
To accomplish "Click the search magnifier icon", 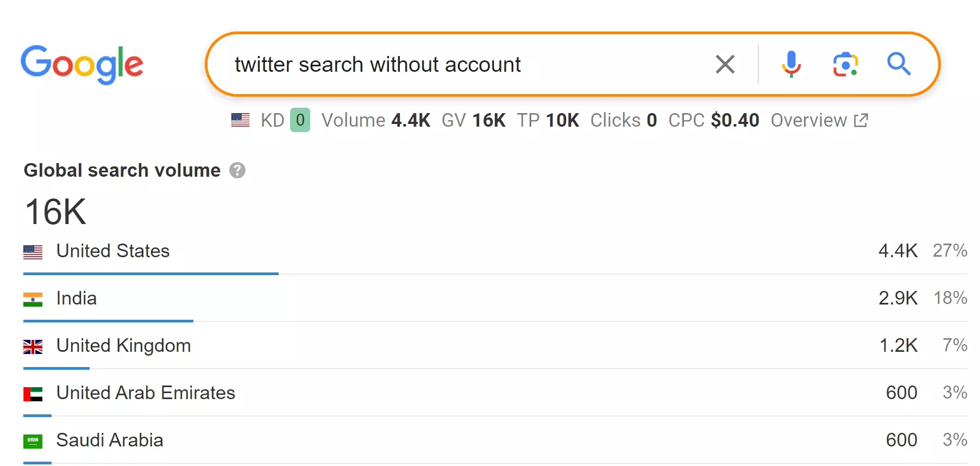I will tap(899, 64).
